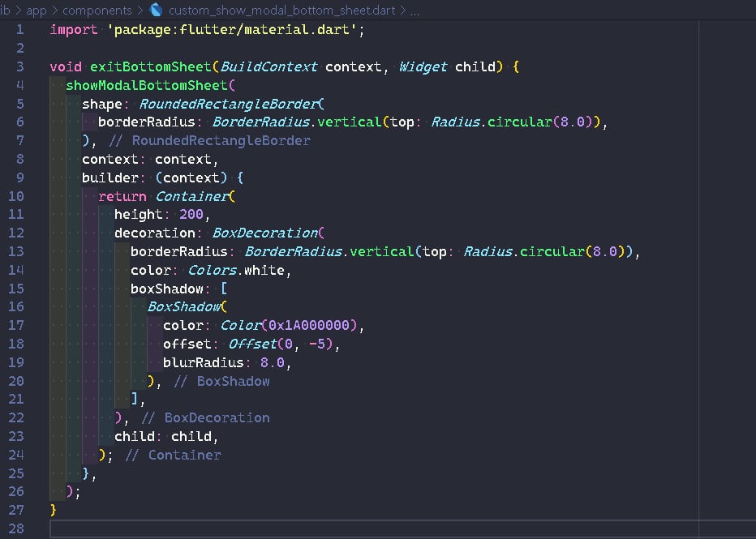
Task: Click the 'height' property on line 11
Action: (139, 214)
